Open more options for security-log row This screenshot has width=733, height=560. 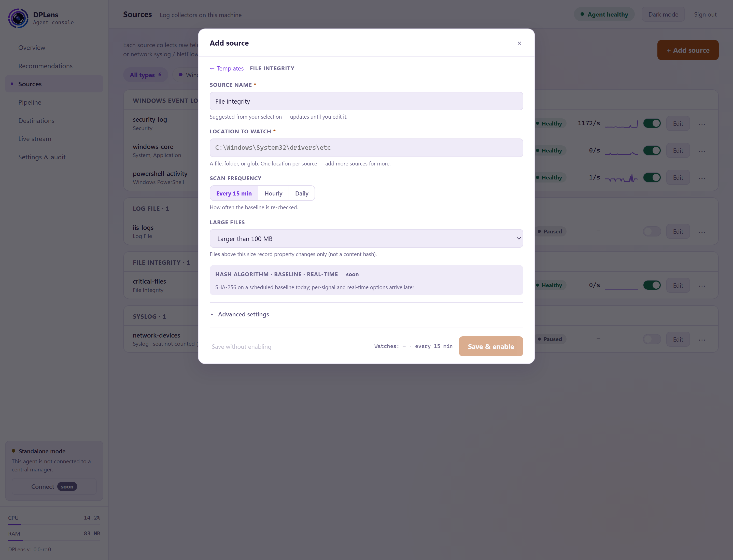702,124
